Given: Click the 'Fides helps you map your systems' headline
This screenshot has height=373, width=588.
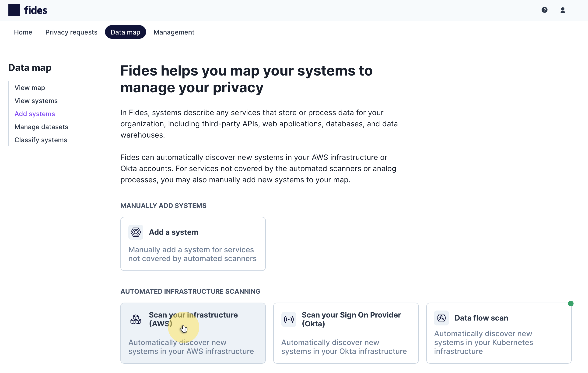Looking at the screenshot, I should (x=246, y=79).
